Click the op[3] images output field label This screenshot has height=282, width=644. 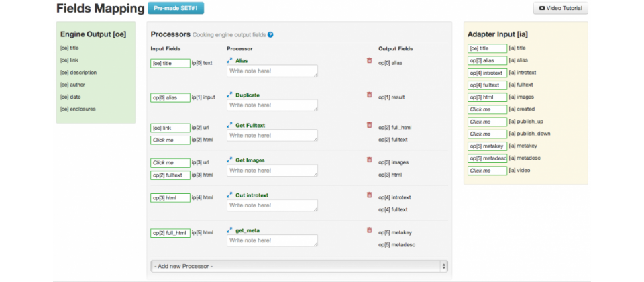click(x=394, y=162)
